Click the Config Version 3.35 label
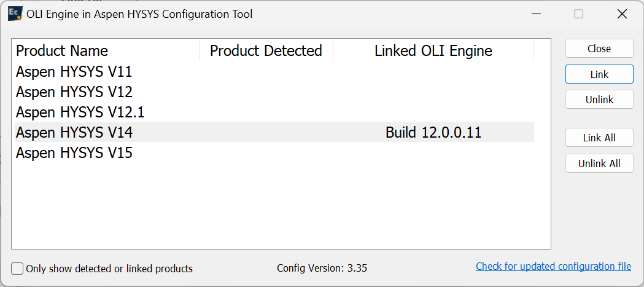 point(322,268)
